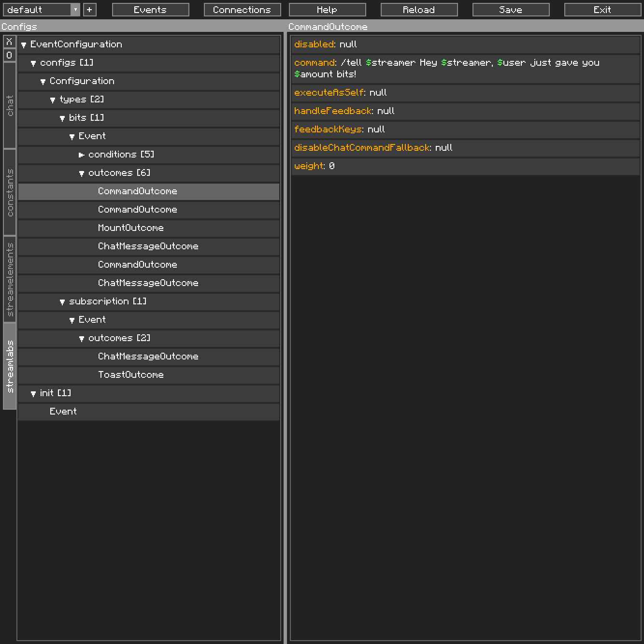Collapse the outcomes [6] tree node

point(81,172)
